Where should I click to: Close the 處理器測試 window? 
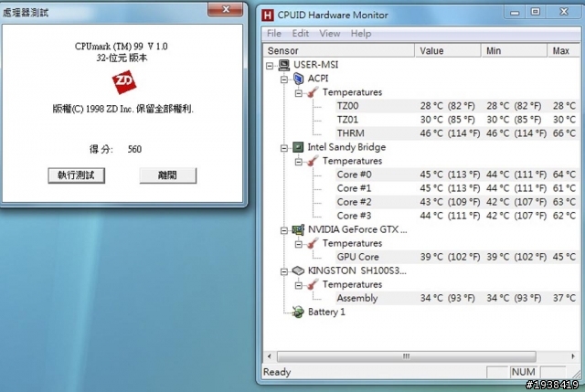226,9
